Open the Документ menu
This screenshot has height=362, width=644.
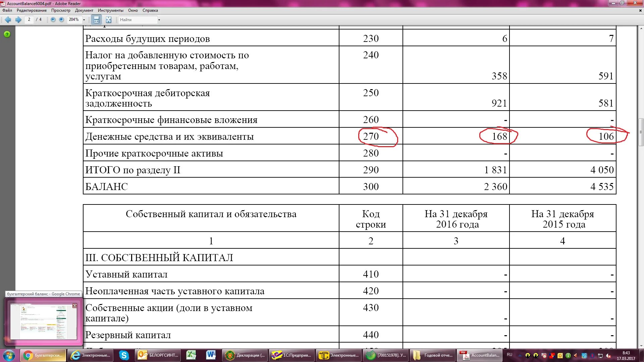[84, 10]
